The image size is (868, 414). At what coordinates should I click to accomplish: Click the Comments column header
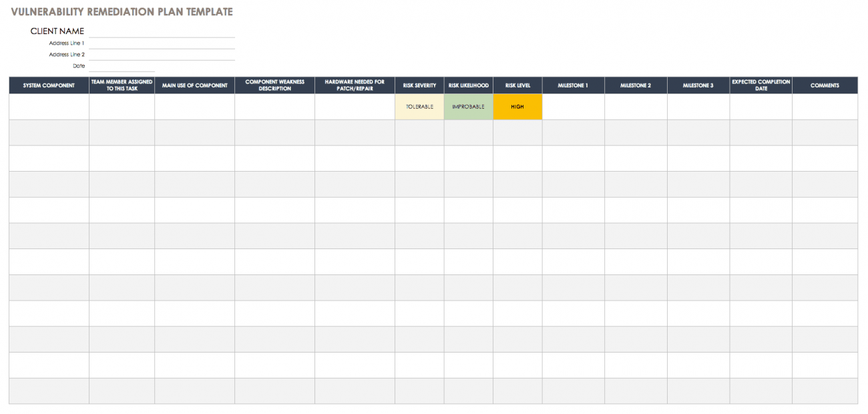(x=825, y=85)
